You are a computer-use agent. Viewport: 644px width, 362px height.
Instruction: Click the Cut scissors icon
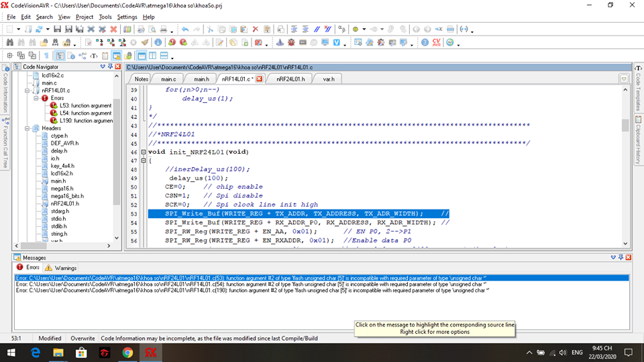point(210,30)
